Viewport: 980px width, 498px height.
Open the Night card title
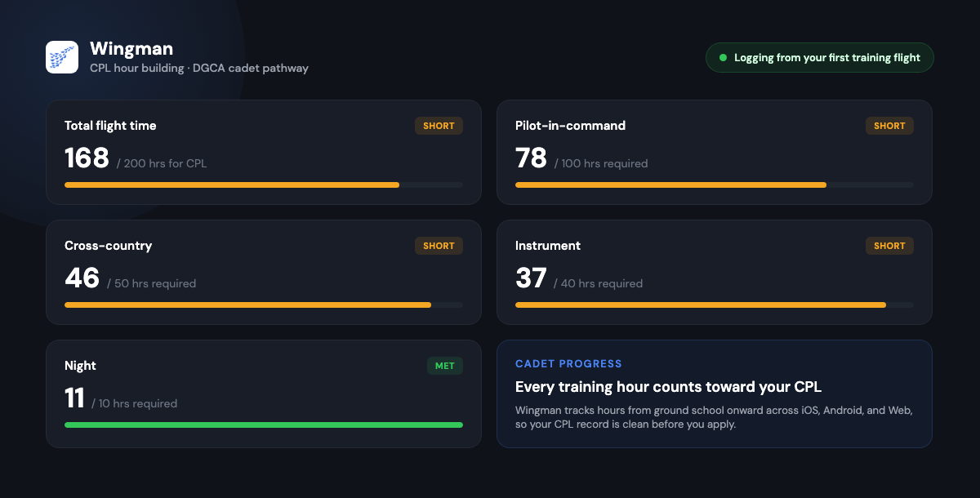pyautogui.click(x=80, y=366)
